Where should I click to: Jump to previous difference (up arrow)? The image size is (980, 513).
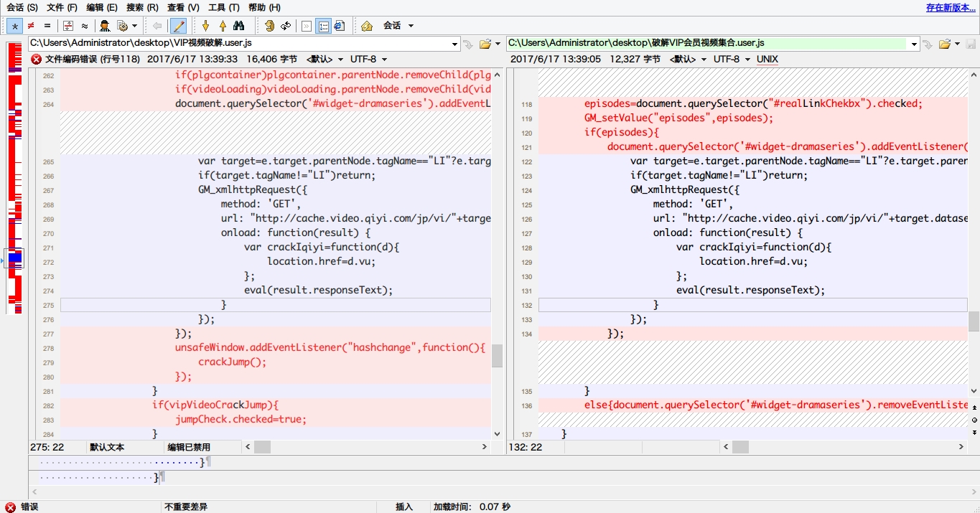tap(223, 26)
